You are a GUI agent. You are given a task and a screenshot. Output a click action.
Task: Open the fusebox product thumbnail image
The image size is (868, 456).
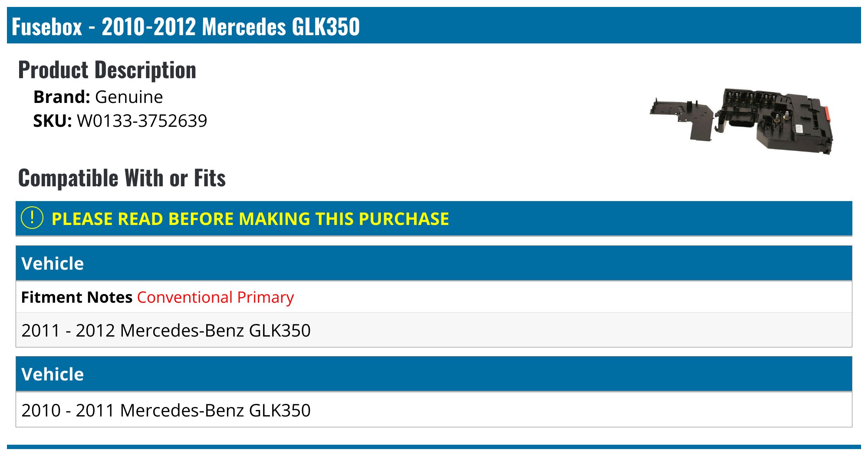741,121
